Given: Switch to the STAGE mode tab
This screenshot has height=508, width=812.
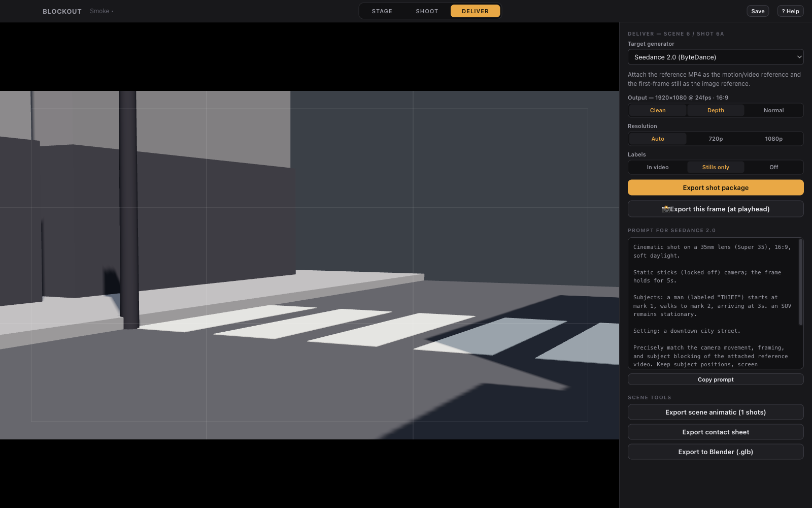Looking at the screenshot, I should (x=382, y=11).
